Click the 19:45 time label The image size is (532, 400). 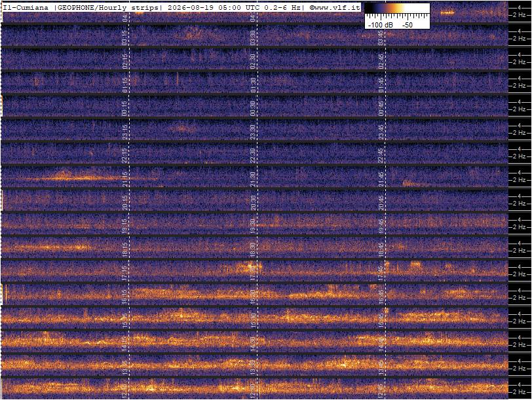381,227
